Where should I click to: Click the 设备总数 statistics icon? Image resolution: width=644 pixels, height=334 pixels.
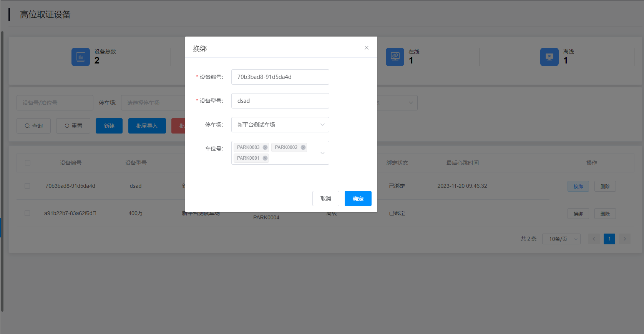point(81,57)
